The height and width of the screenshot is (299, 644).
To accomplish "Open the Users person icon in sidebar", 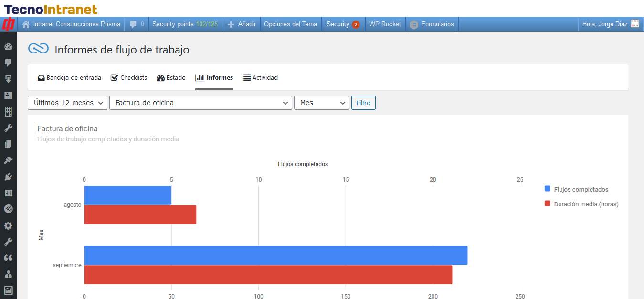I will 8,274.
